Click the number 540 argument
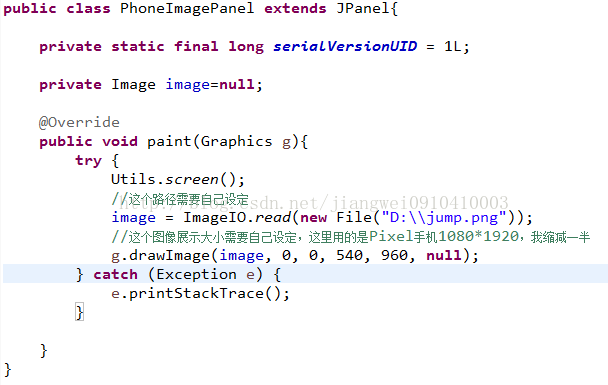 [350, 255]
